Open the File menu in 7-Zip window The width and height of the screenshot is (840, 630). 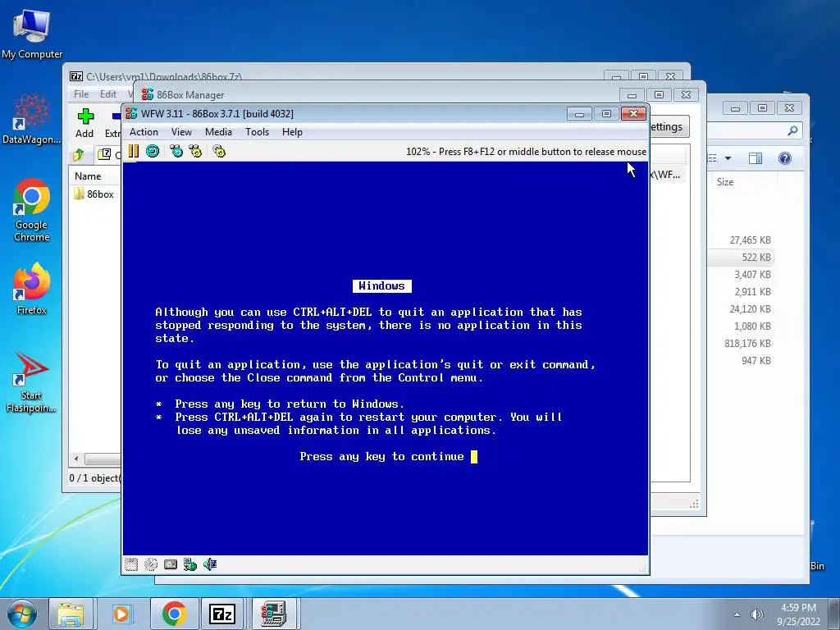click(81, 94)
